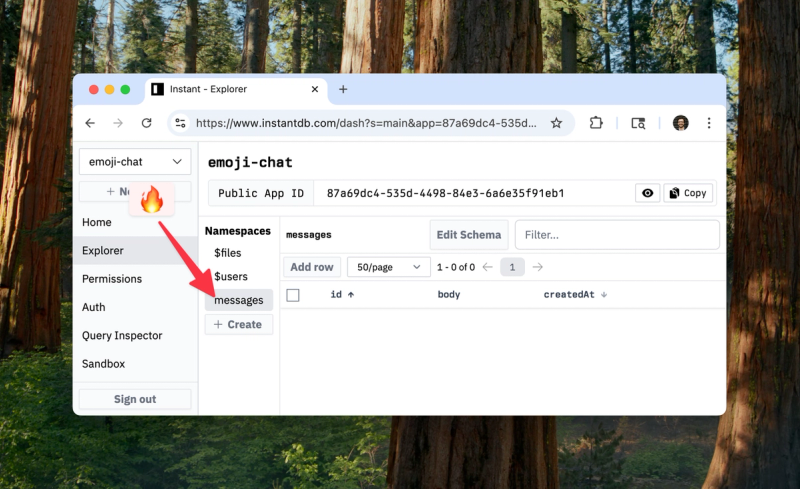800x489 pixels.
Task: Select the $files namespace
Action: click(228, 253)
